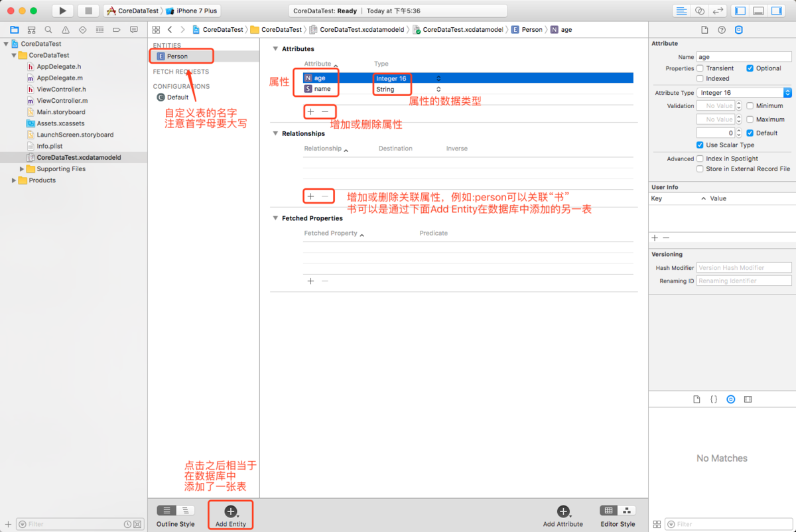Show the standard editor
Viewport: 796px width, 532px height.
tap(681, 11)
